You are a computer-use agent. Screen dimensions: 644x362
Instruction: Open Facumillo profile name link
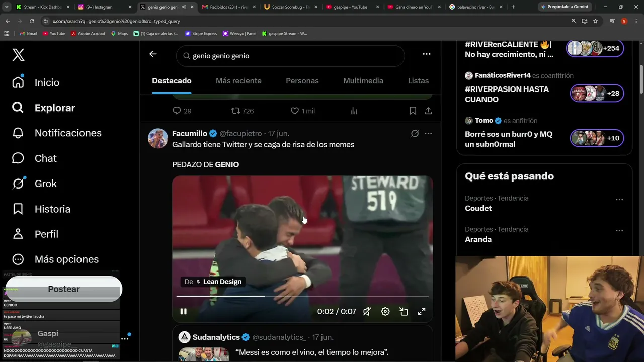(190, 133)
